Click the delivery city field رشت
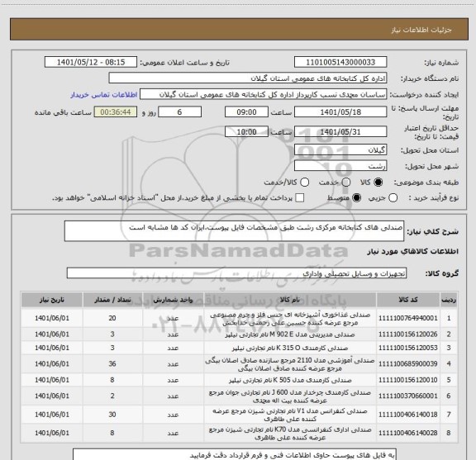 340,166
